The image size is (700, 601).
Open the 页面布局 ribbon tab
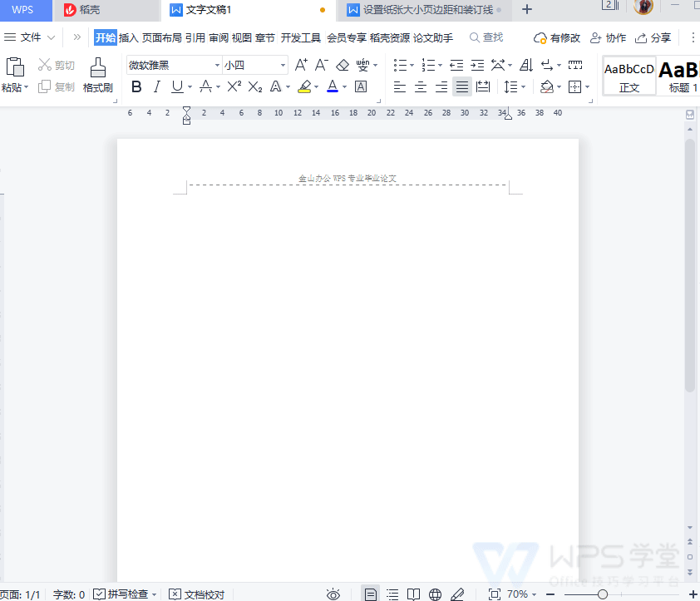click(164, 37)
